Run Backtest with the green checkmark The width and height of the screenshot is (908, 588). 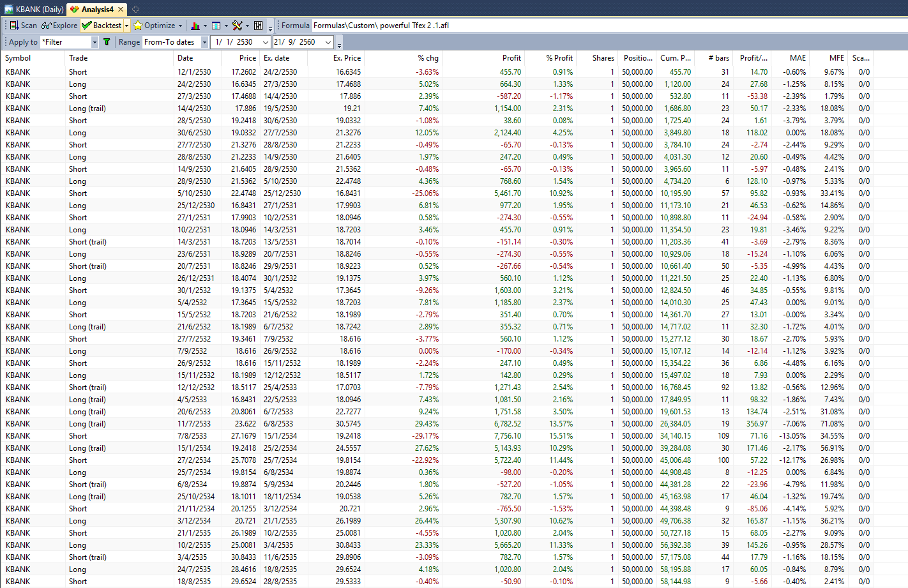click(102, 26)
